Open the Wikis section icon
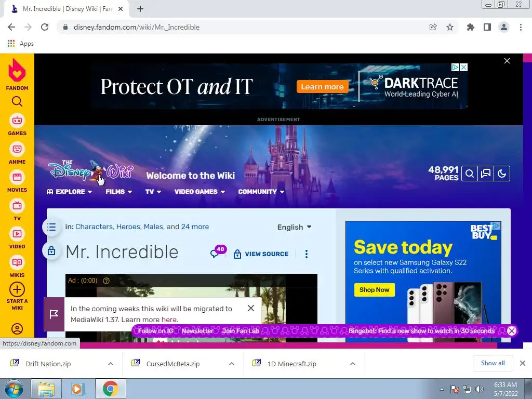Viewport: 532px width, 399px height. [17, 262]
